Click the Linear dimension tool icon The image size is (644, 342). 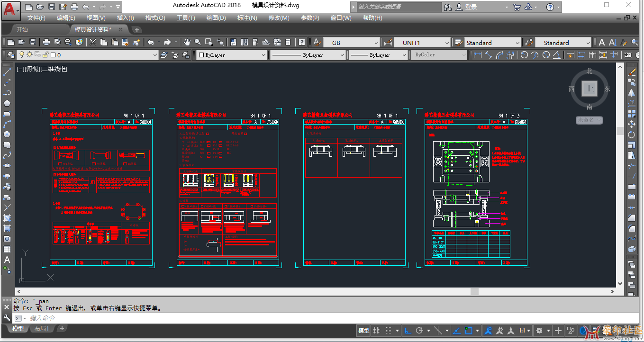(x=477, y=55)
